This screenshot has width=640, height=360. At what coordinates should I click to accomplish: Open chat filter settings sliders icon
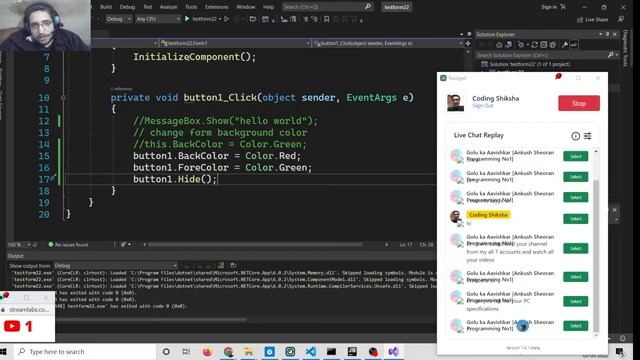[x=587, y=136]
